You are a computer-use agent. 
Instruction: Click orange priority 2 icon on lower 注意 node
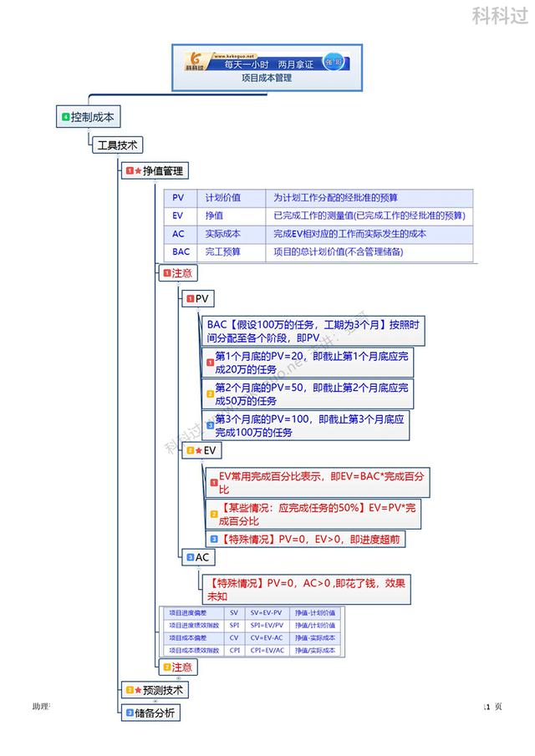[x=167, y=667]
